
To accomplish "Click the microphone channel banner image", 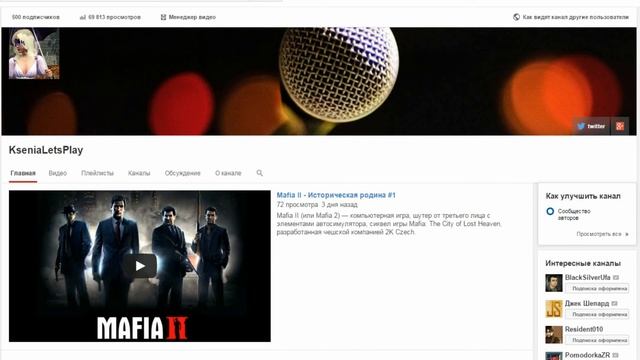I will click(x=319, y=81).
